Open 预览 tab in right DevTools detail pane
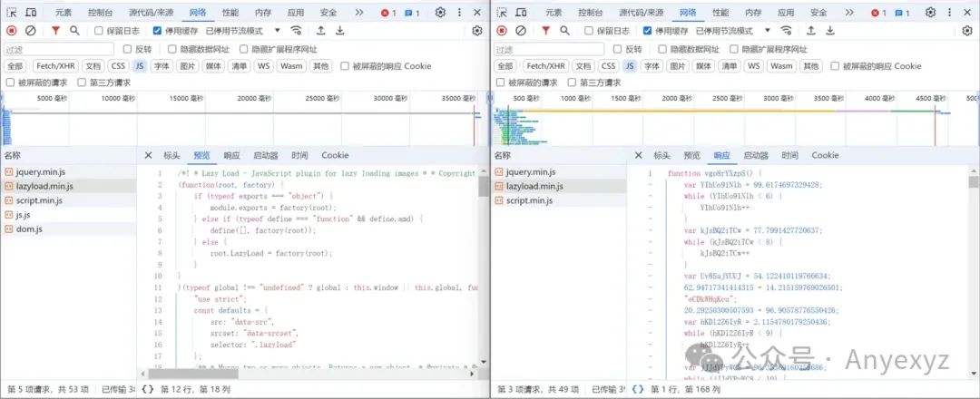Viewport: 980px width, 399px height. (691, 155)
